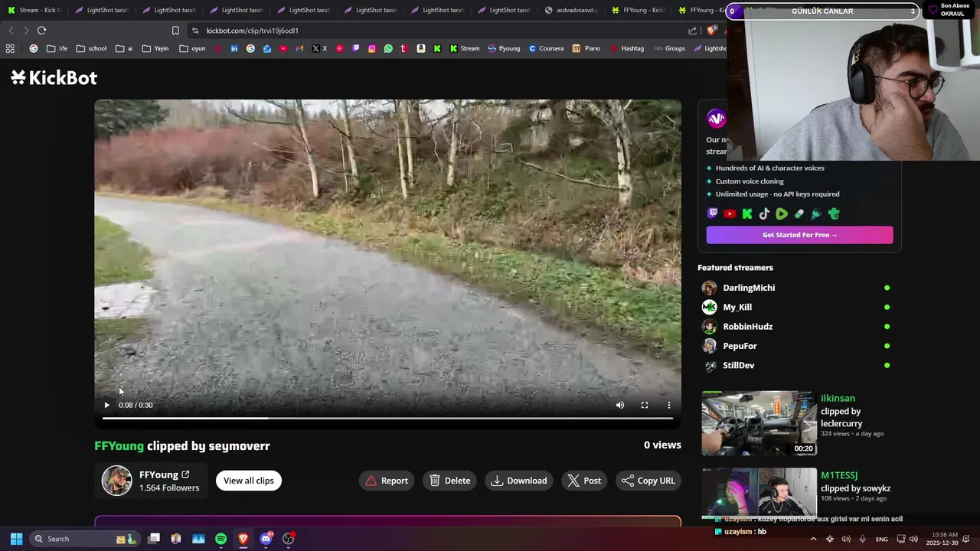Screen dimensions: 980x551
Task: Click the taskbar Search box
Action: 84,539
